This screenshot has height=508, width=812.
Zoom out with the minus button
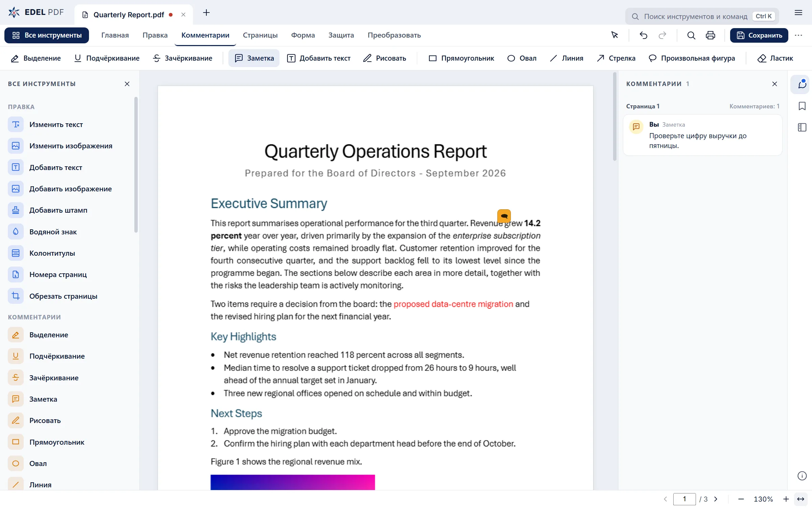pyautogui.click(x=741, y=499)
